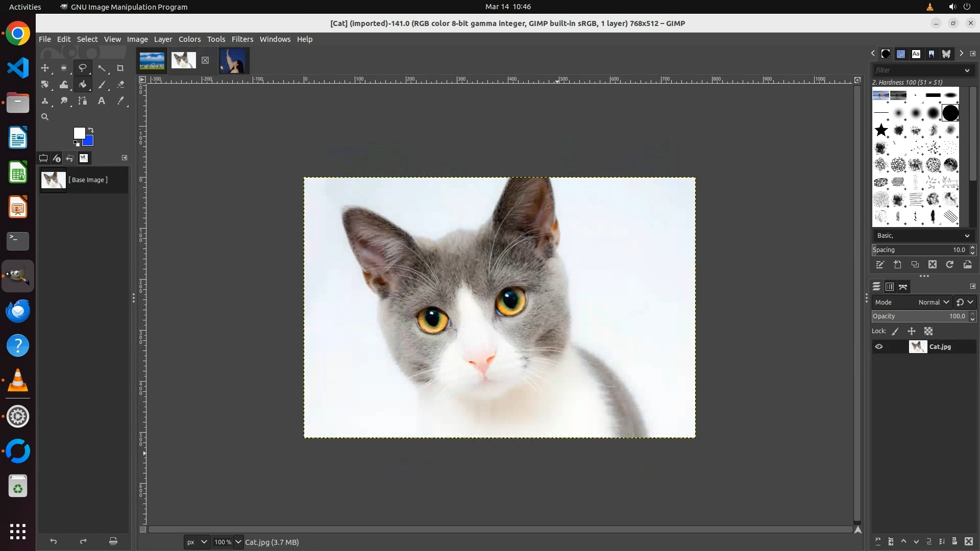Toggle lock pixels brush icon

click(895, 331)
